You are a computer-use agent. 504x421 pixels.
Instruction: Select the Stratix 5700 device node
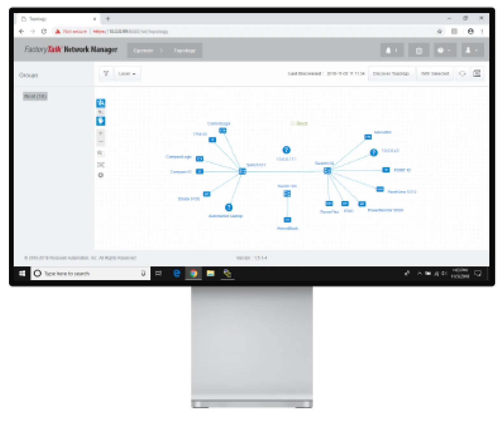point(207,194)
